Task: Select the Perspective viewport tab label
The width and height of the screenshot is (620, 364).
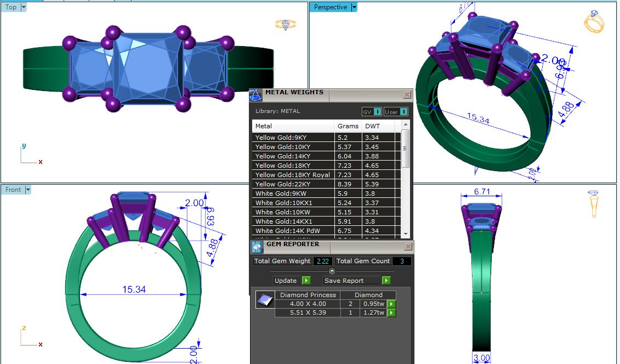Action: (330, 8)
